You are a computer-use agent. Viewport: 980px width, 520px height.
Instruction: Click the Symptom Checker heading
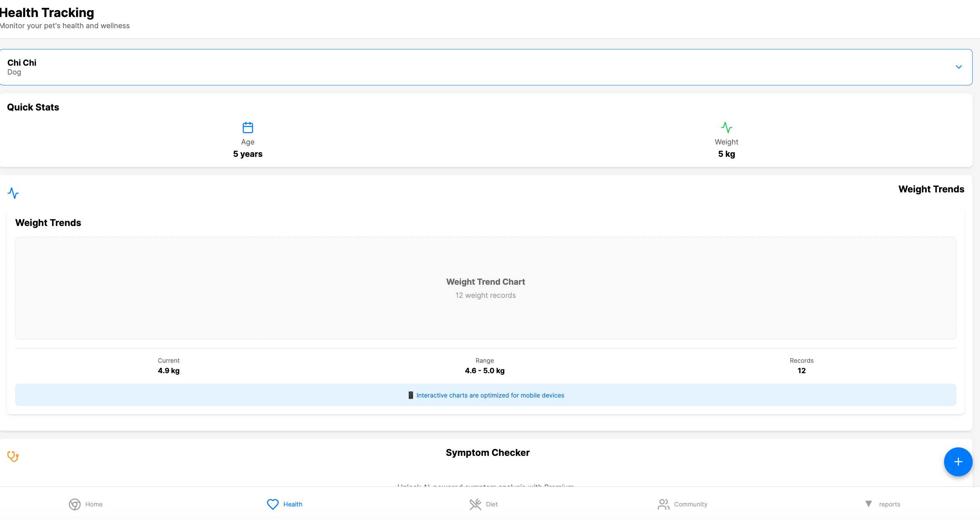(487, 452)
